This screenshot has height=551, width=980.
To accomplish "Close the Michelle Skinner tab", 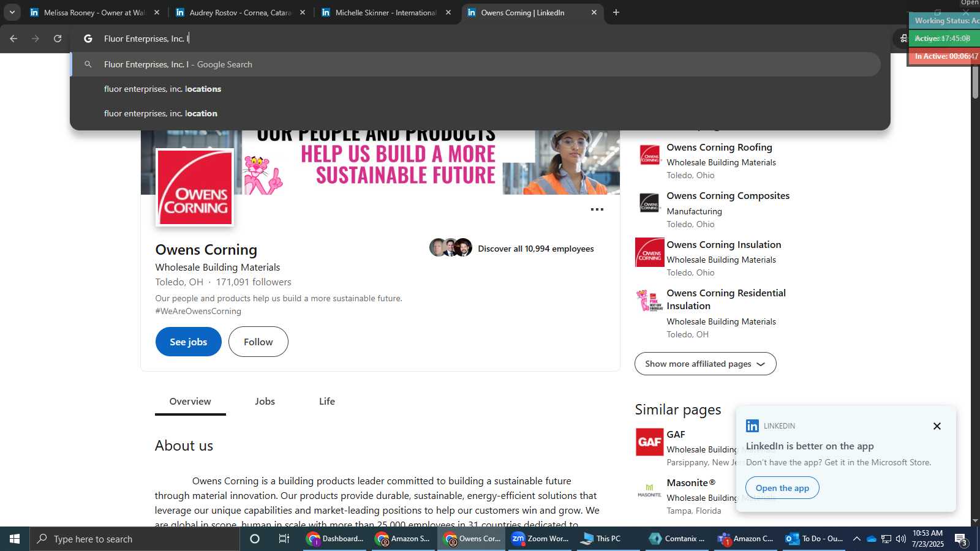I will pos(448,12).
